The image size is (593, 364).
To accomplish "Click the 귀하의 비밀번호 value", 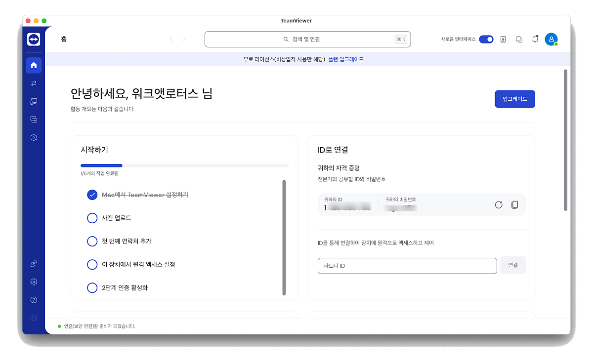I will click(401, 208).
